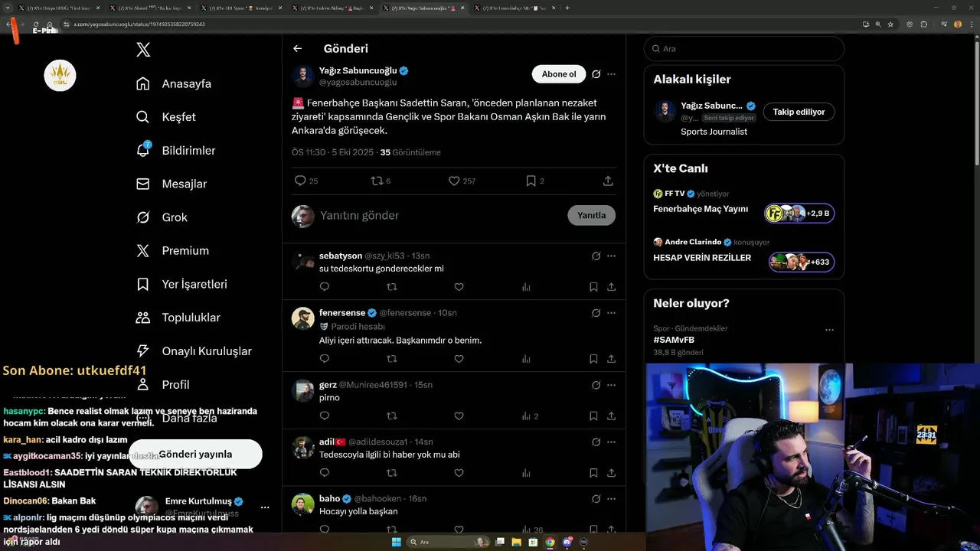This screenshot has height=551, width=980.
Task: Repost sebatyson's comment
Action: (392, 287)
